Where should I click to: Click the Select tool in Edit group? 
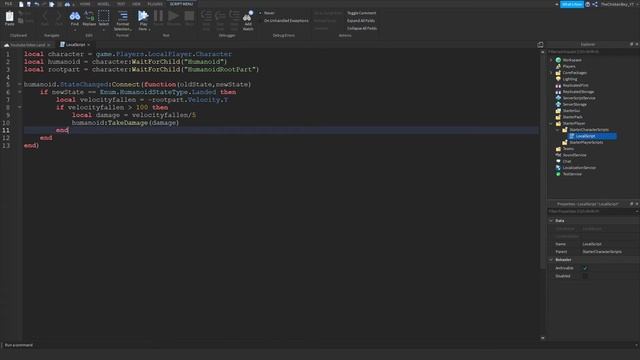[x=104, y=16]
